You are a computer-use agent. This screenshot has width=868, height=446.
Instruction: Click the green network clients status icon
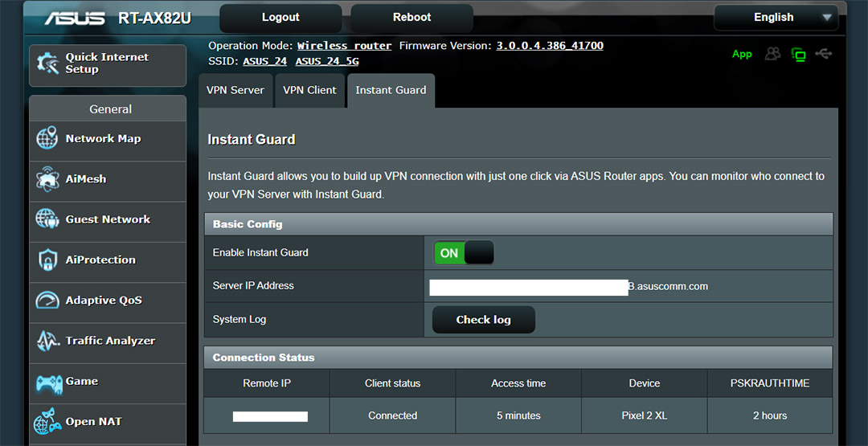[x=798, y=54]
